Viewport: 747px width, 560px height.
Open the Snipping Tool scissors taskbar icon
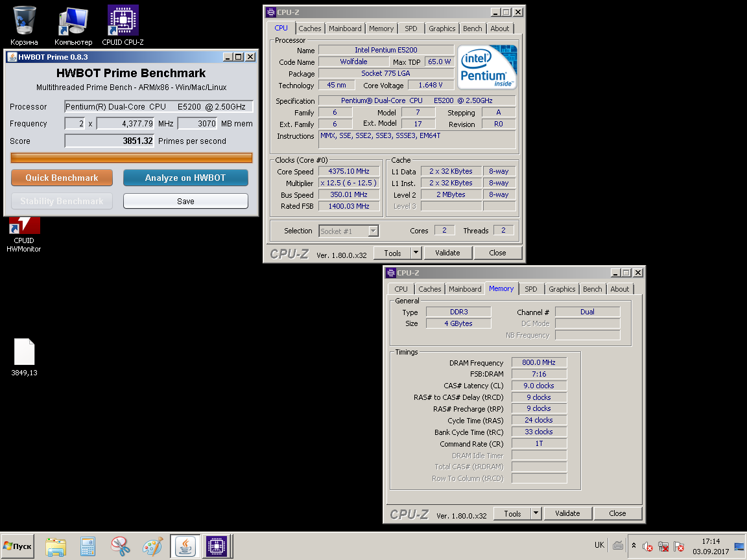121,546
